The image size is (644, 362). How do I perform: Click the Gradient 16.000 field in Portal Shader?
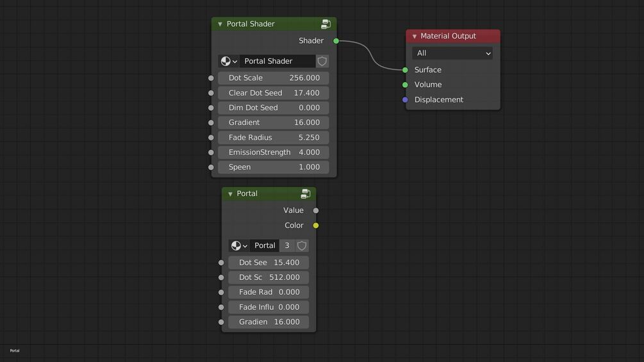coord(274,122)
